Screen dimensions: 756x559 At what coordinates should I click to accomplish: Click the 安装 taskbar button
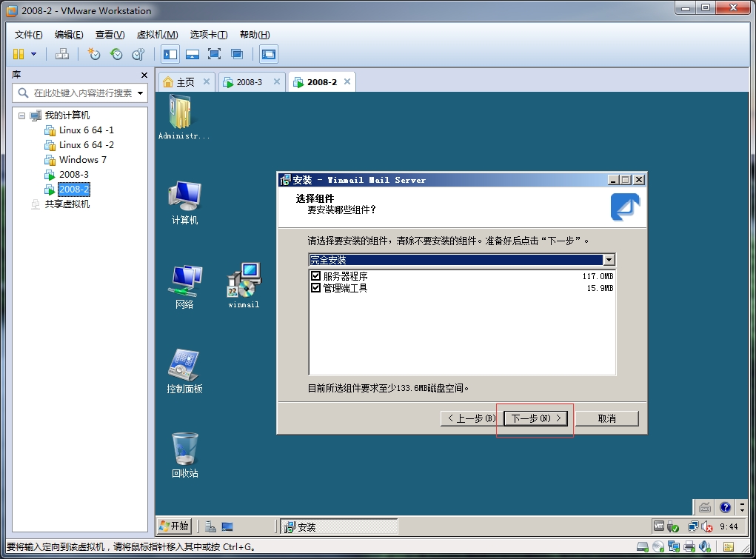click(x=339, y=526)
